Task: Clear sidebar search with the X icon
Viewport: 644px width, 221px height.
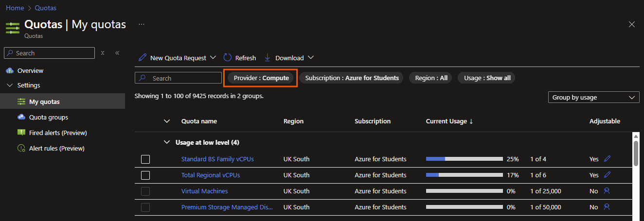Action: click(x=103, y=53)
